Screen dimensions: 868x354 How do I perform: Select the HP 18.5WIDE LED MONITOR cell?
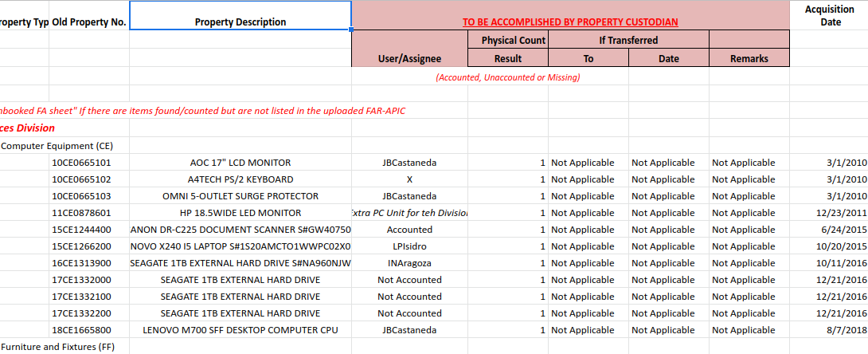coord(240,213)
